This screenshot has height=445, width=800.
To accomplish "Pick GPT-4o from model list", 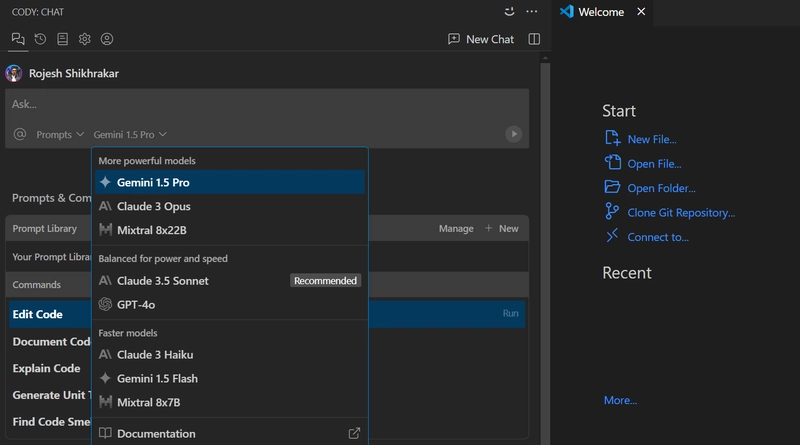I will click(x=136, y=305).
